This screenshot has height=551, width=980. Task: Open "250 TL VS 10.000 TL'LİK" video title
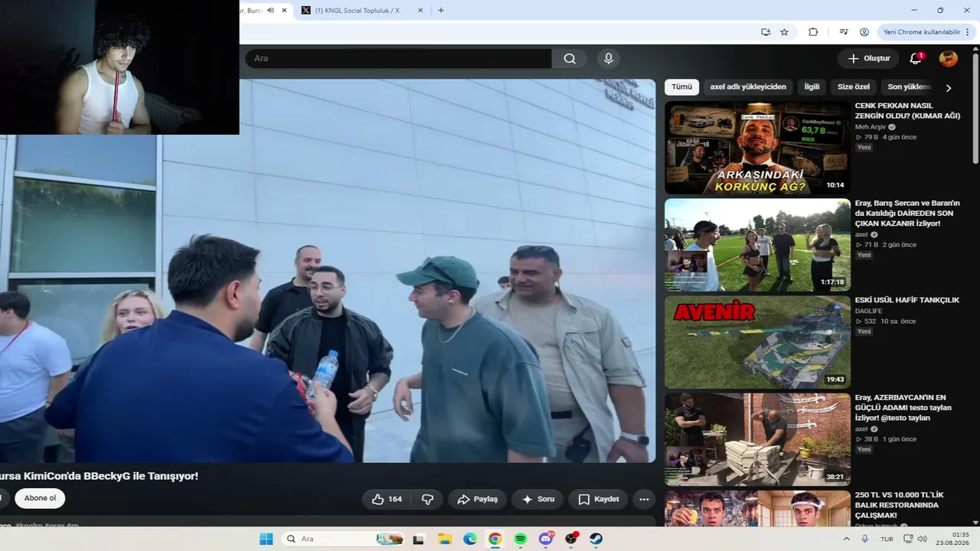pos(900,505)
